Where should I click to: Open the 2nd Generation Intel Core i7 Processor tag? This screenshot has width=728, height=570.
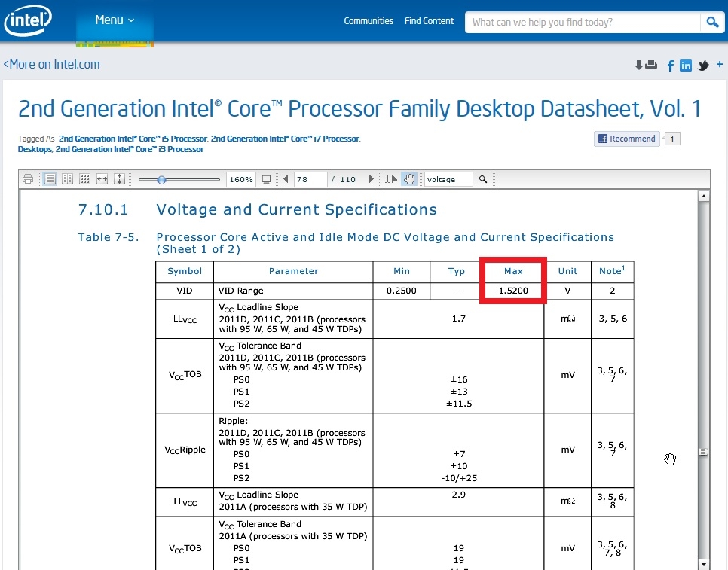click(285, 139)
